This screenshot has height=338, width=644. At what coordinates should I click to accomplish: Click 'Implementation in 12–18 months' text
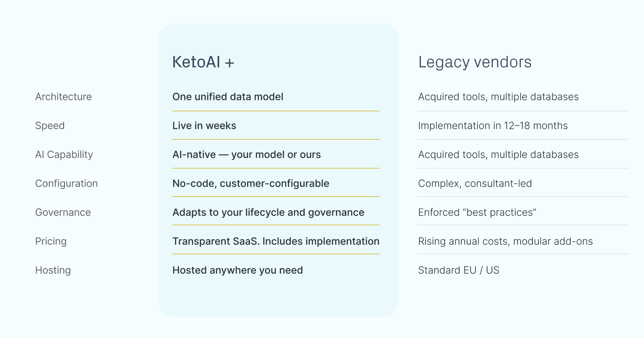[493, 126]
